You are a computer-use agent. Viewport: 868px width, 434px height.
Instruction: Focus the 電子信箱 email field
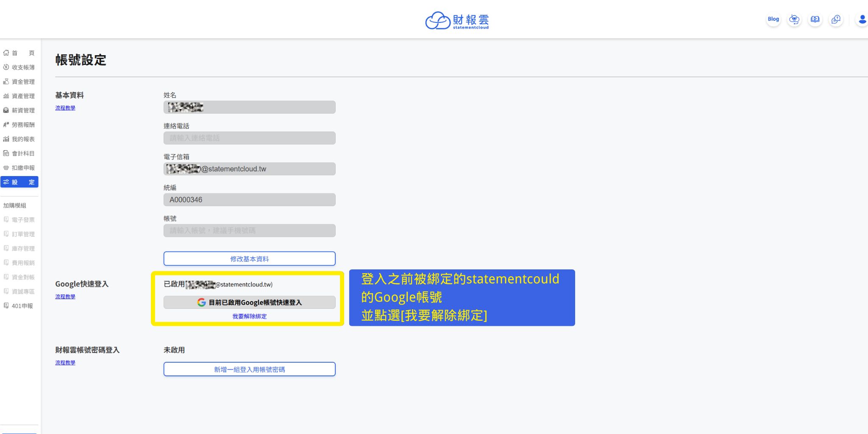click(250, 169)
